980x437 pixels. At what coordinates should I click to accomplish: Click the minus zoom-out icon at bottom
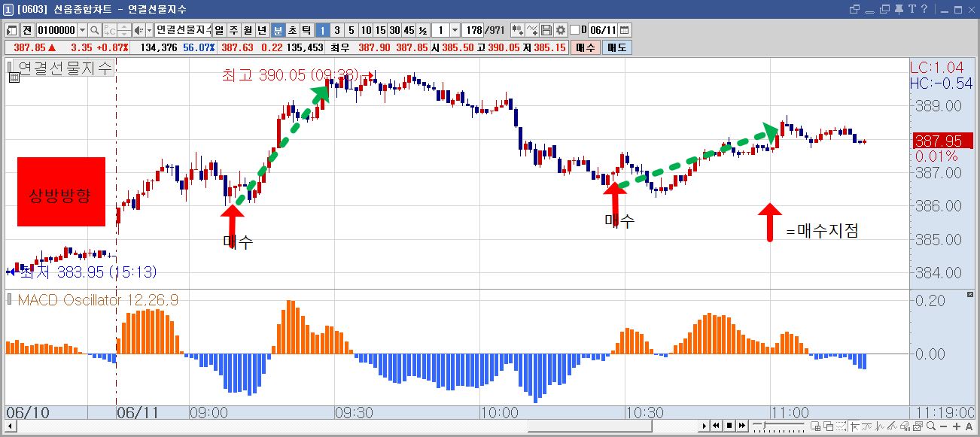(944, 426)
